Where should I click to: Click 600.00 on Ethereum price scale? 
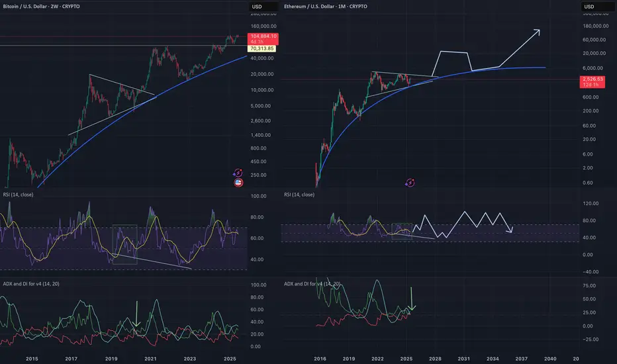(591, 97)
